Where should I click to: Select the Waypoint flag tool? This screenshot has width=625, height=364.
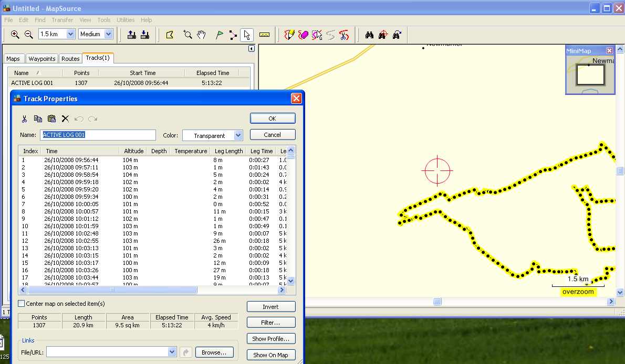[219, 35]
